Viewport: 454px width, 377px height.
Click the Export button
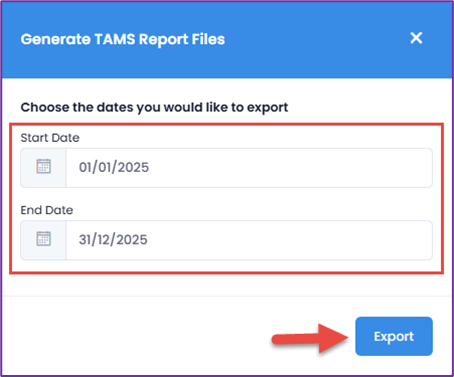394,336
